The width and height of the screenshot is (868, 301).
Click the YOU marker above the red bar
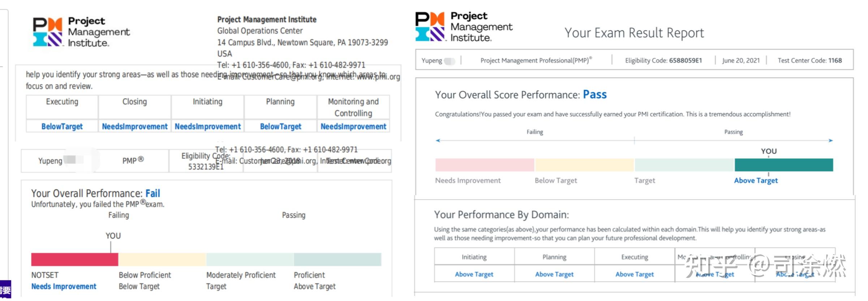click(x=113, y=236)
